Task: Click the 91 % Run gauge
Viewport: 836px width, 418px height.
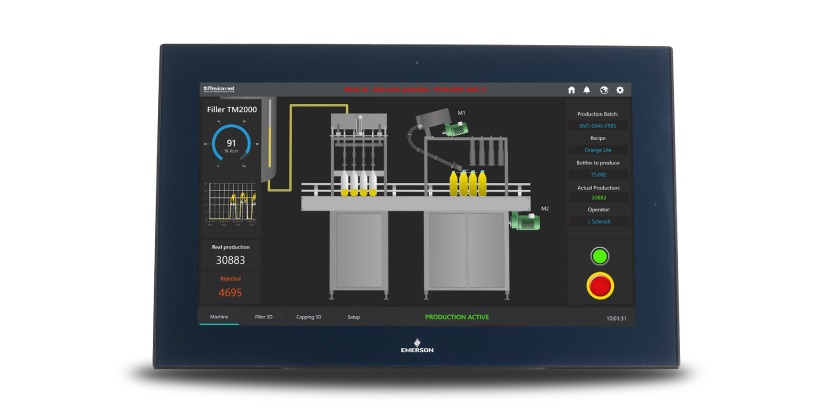Action: [x=231, y=144]
